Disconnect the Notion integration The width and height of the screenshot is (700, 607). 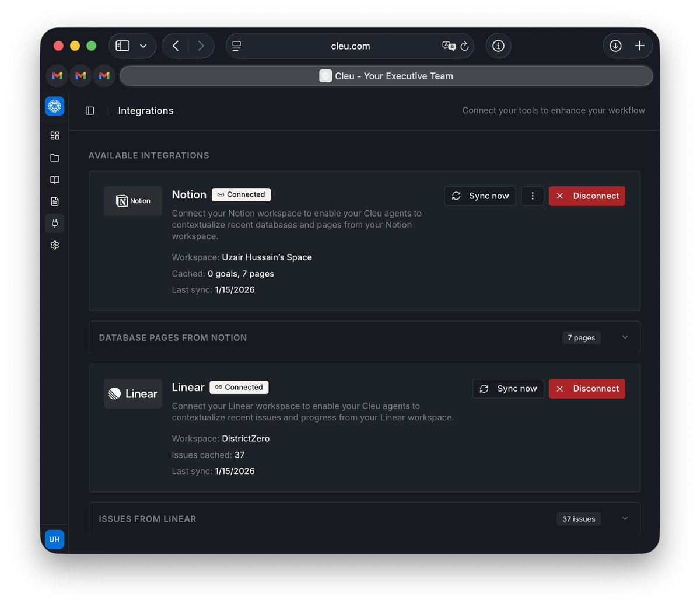(x=587, y=196)
